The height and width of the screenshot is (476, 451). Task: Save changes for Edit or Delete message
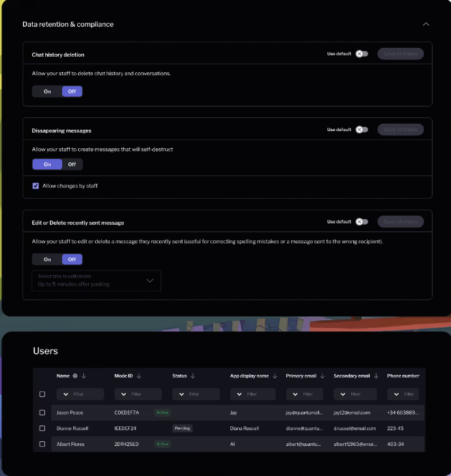[400, 221]
